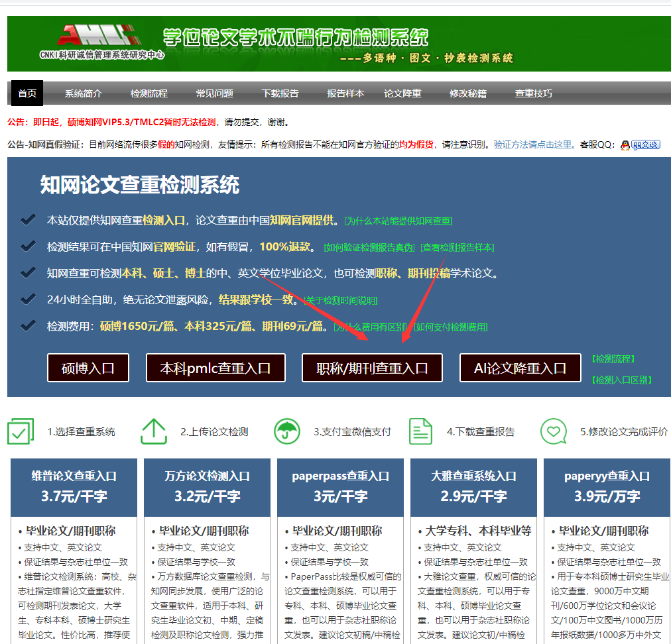Screen dimensions: 671x644
Task: Click the 职称/期刊查重入口 button
Action: pos(373,368)
